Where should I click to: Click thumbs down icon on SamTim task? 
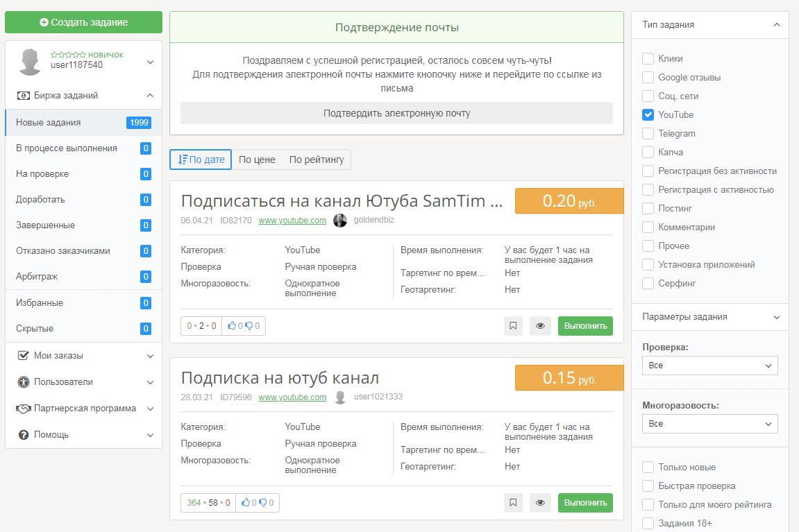pos(249,326)
